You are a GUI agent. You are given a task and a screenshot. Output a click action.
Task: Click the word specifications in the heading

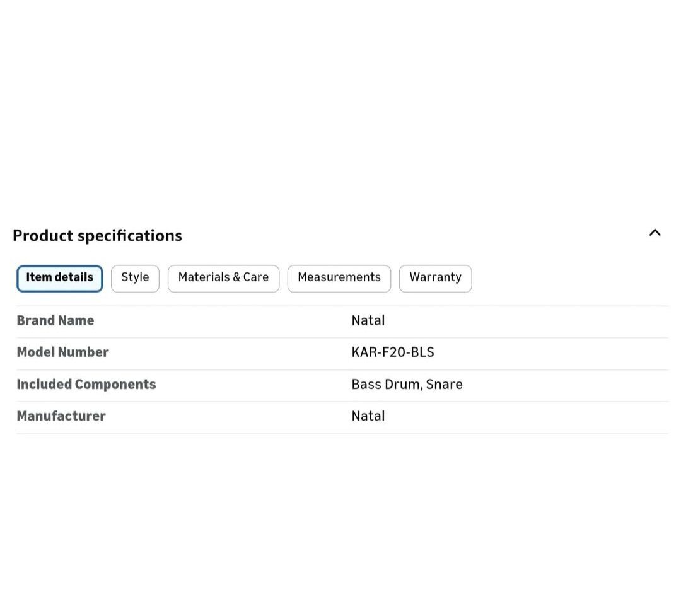130,236
